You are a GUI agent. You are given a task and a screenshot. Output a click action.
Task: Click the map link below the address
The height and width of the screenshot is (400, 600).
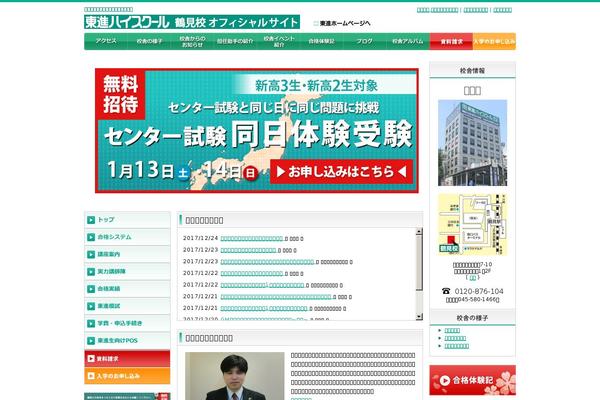pyautogui.click(x=473, y=278)
